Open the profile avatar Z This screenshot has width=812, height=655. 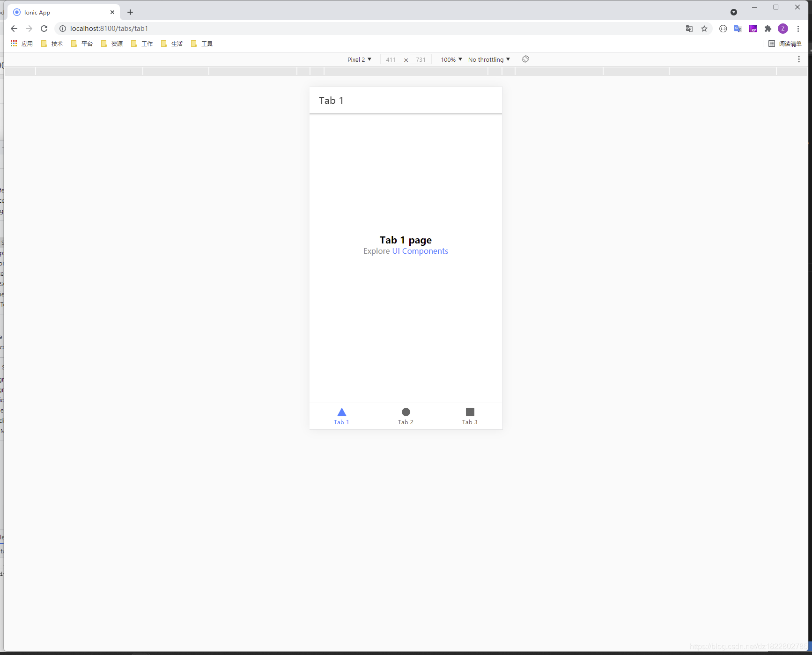[783, 29]
